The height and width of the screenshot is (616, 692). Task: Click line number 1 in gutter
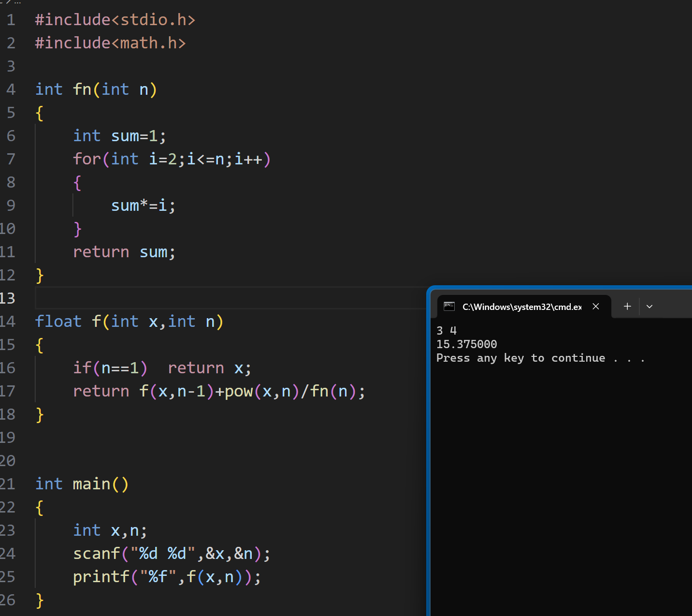(11, 20)
